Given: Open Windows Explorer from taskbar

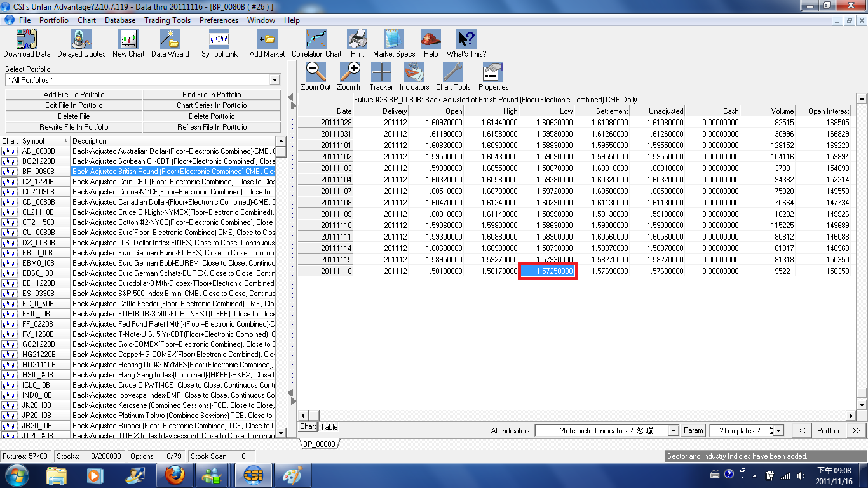Looking at the screenshot, I should click(56, 475).
